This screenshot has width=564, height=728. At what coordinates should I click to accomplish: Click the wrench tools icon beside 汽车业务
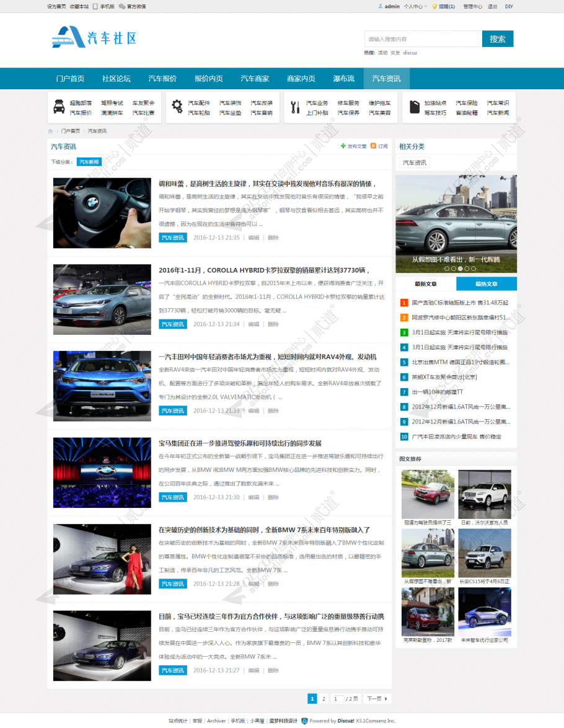click(x=295, y=107)
